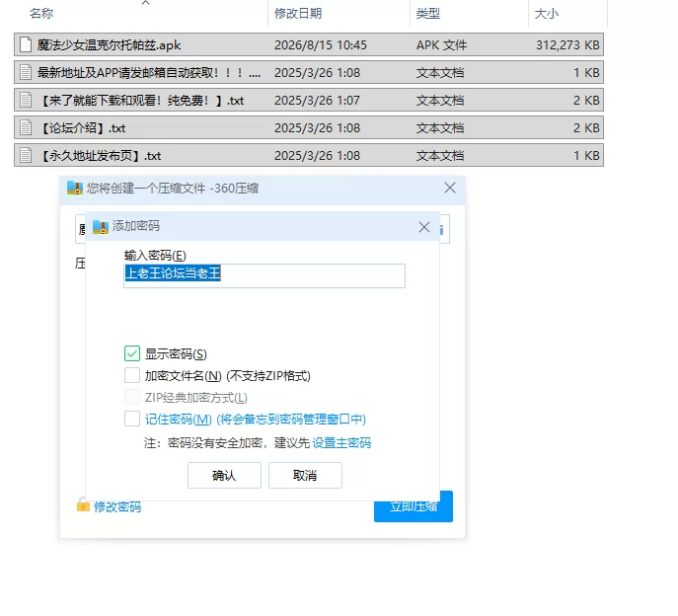This screenshot has height=616, width=678.
Task: Click the 360压缩 icon in the 您将创建一个压缩文件 title bar
Action: coord(75,189)
